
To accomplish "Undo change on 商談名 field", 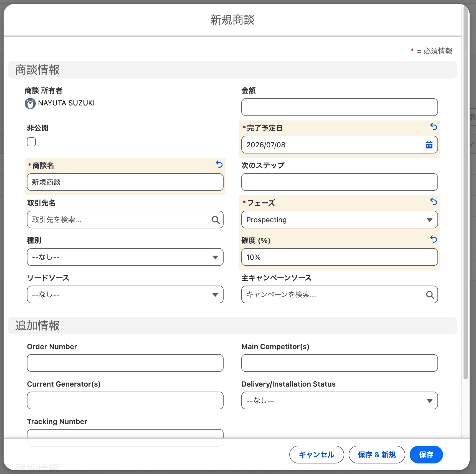I will pyautogui.click(x=219, y=164).
